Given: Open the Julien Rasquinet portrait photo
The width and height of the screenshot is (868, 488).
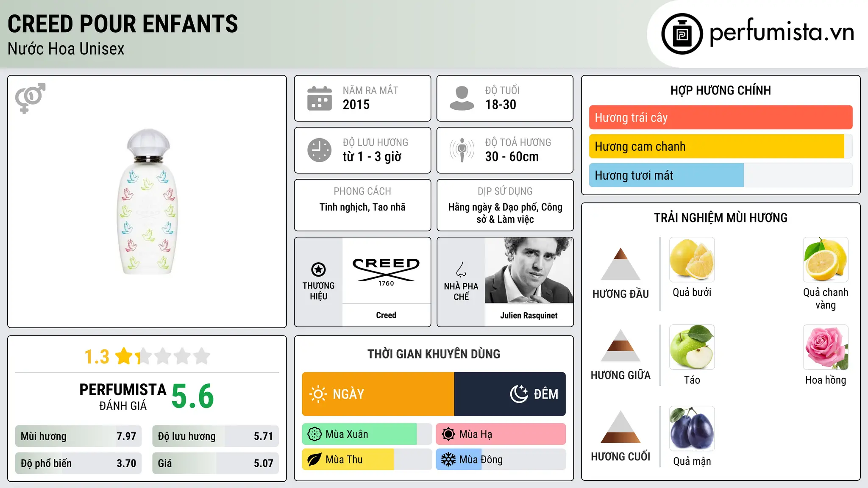Looking at the screenshot, I should point(529,271).
